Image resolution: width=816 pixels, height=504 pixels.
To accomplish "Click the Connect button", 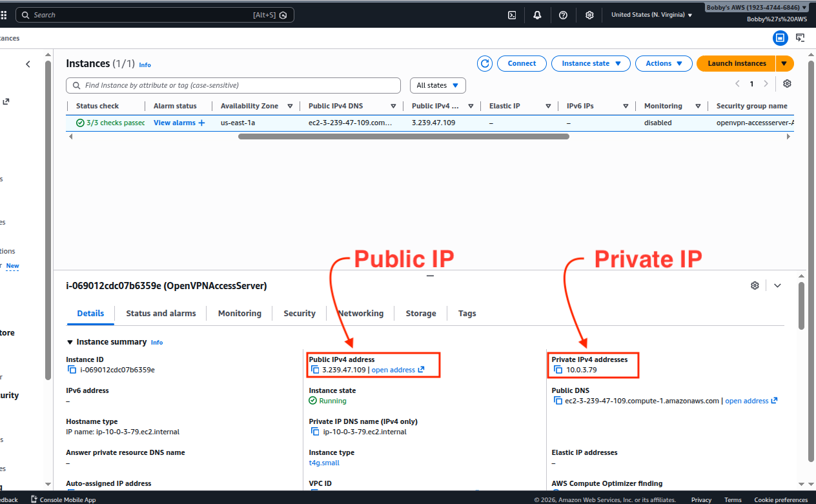I will (x=522, y=63).
